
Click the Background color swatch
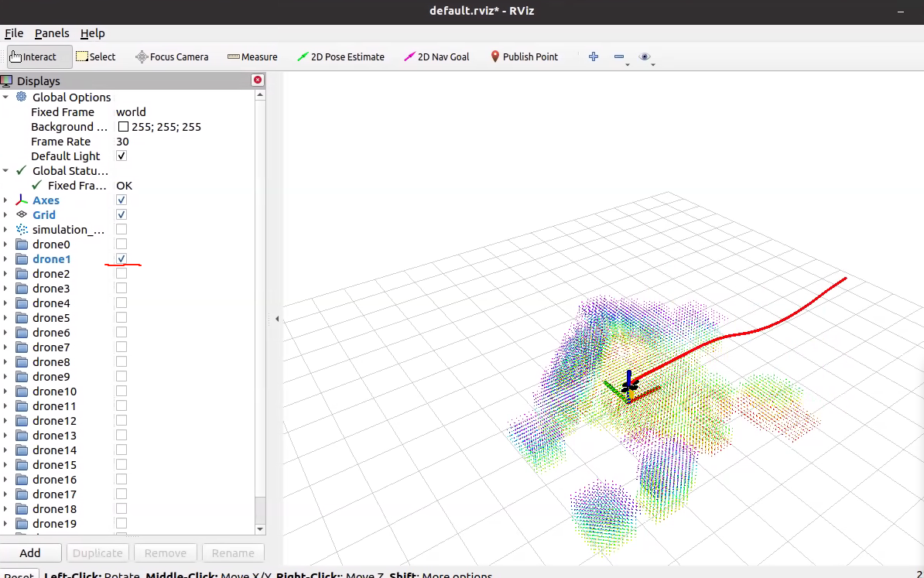(x=123, y=127)
